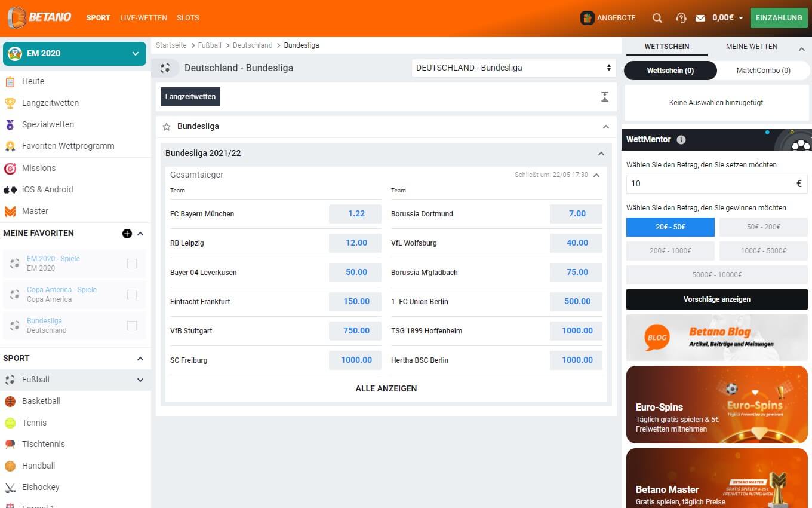Select the 200€ - 1000€ win range
The height and width of the screenshot is (508, 812).
[x=670, y=251]
